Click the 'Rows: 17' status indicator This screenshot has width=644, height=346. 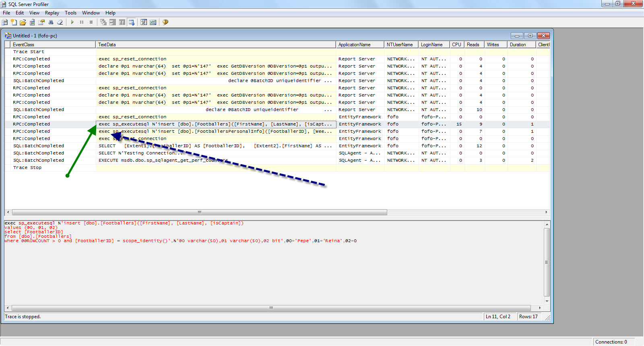pos(528,317)
